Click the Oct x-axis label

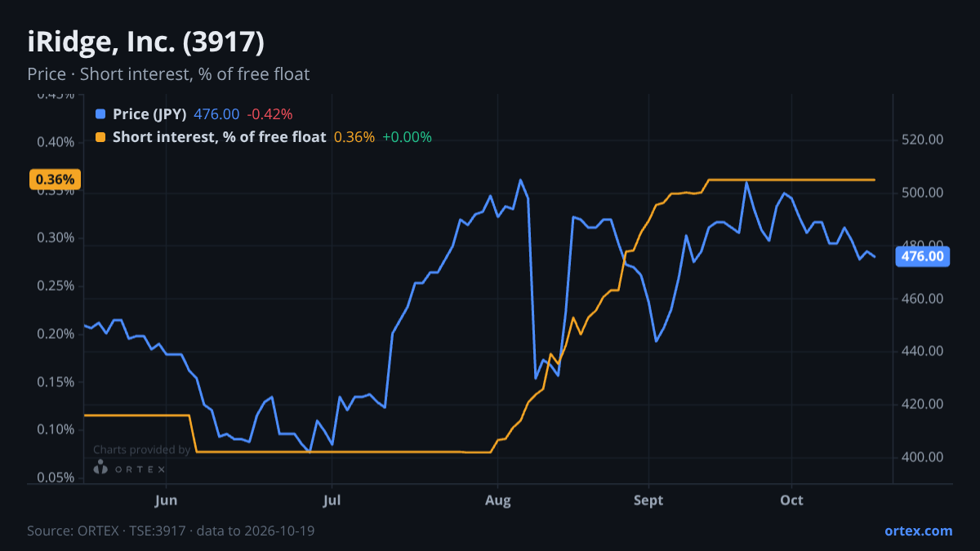coord(791,500)
